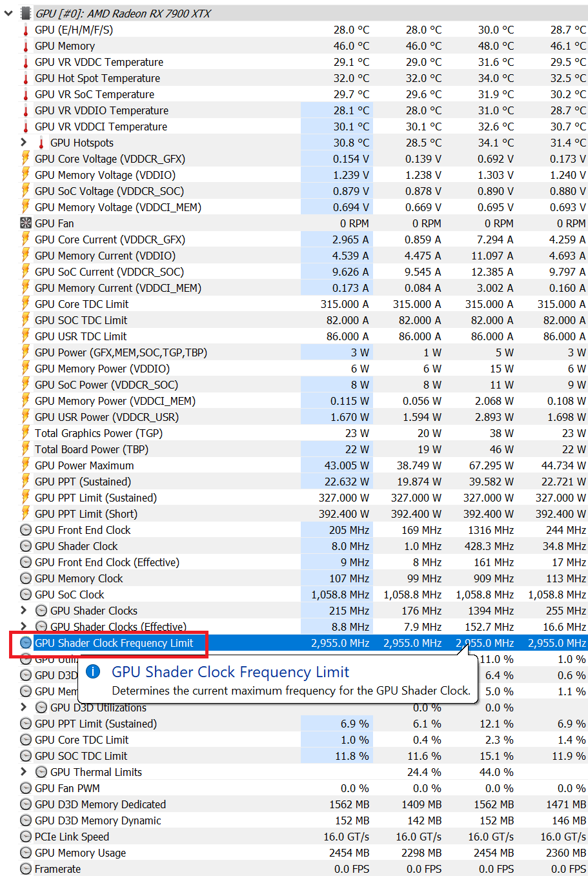Select GPU Memory Power (VDDIO) row
588x876 pixels.
point(303,369)
